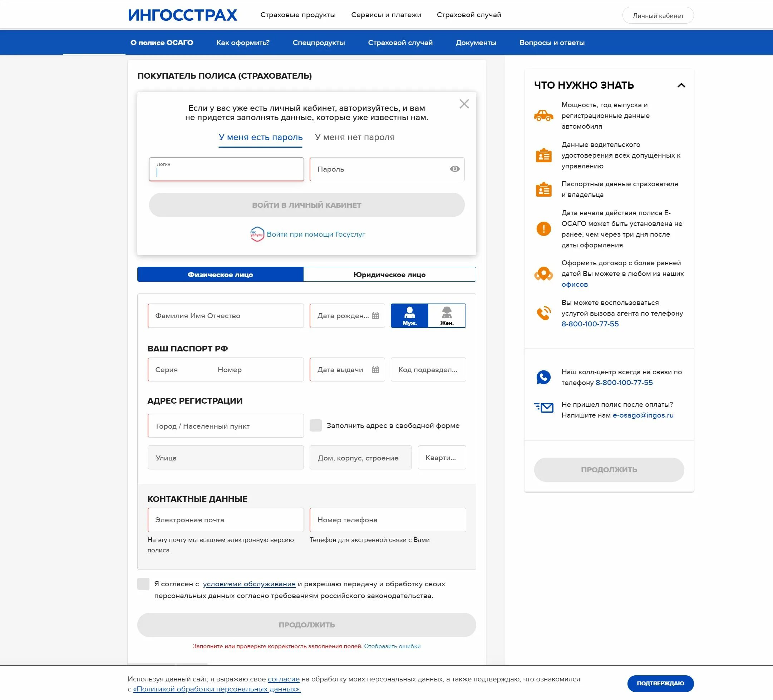This screenshot has height=700, width=773.
Task: Click the Госуслуги logo icon
Action: click(x=257, y=234)
